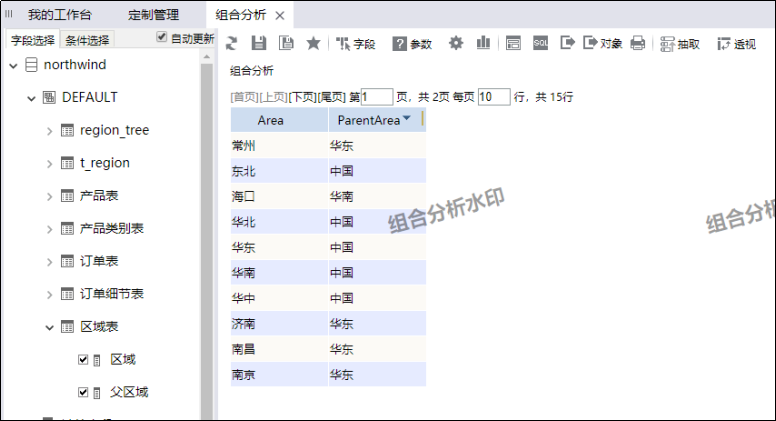Add to favorites with star icon
This screenshot has width=776, height=421.
point(313,44)
